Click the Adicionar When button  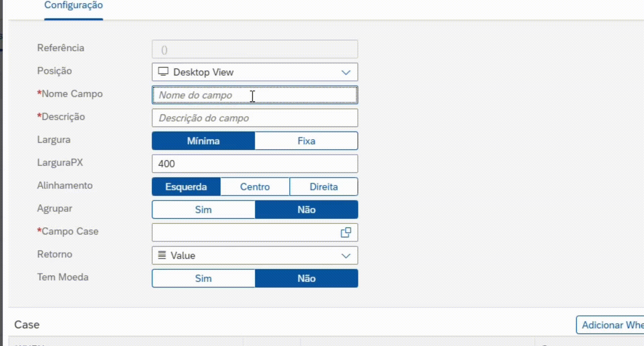coord(610,325)
